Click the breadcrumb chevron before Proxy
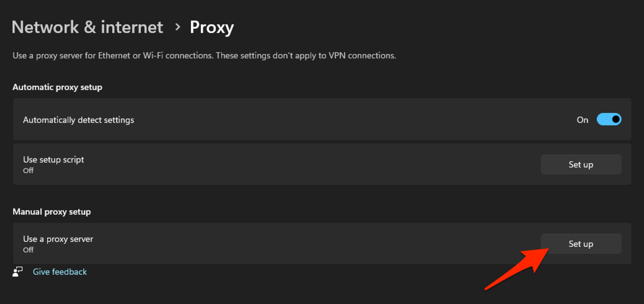Image resolution: width=644 pixels, height=304 pixels. pyautogui.click(x=177, y=27)
